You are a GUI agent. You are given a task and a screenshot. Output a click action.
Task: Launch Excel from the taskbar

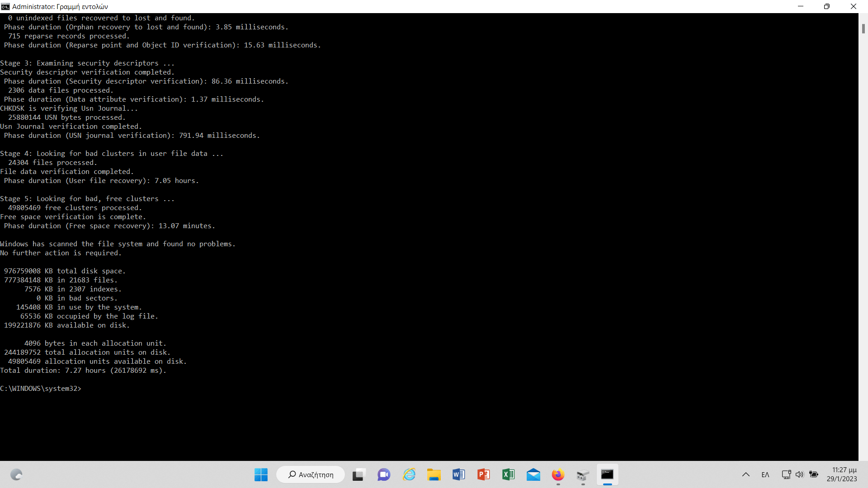coord(509,474)
